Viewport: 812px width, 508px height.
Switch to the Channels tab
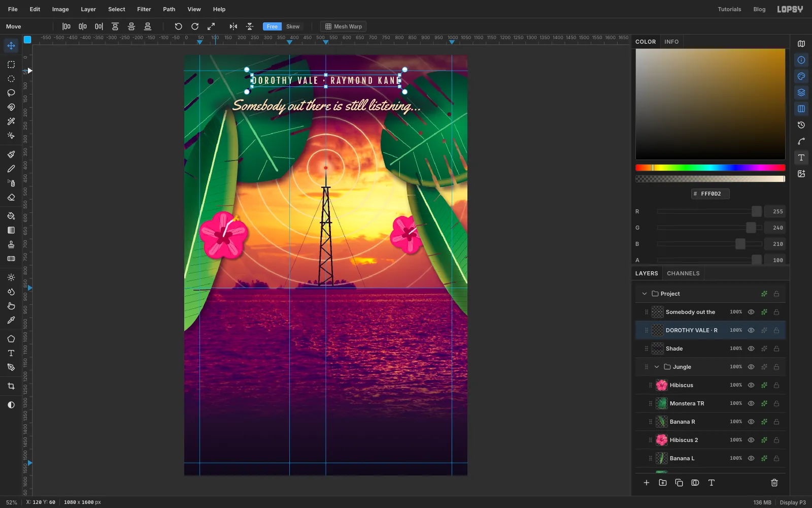(683, 273)
